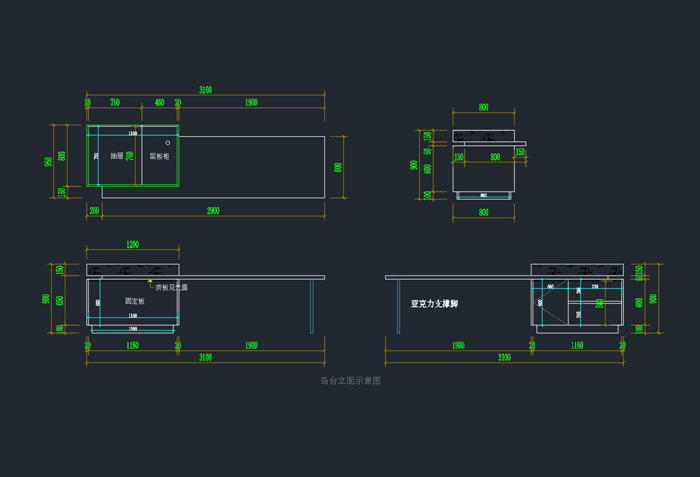Select the 1900 dimension under the left elevation
The height and width of the screenshot is (477, 700).
(251, 345)
